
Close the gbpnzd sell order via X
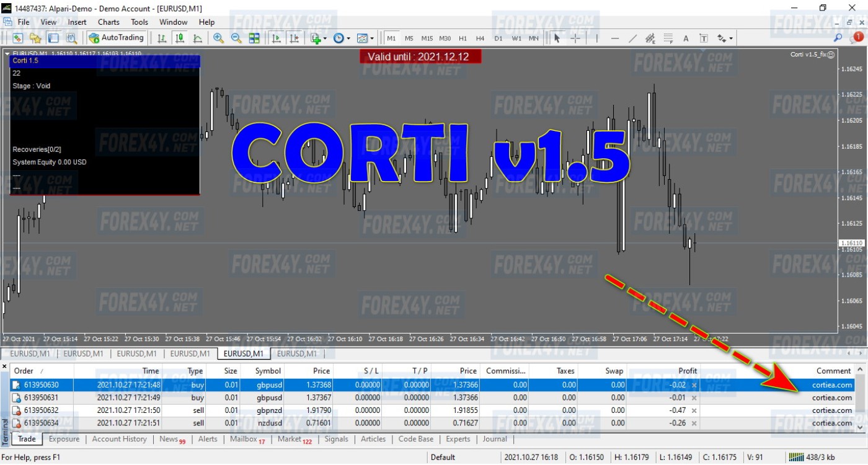click(694, 410)
